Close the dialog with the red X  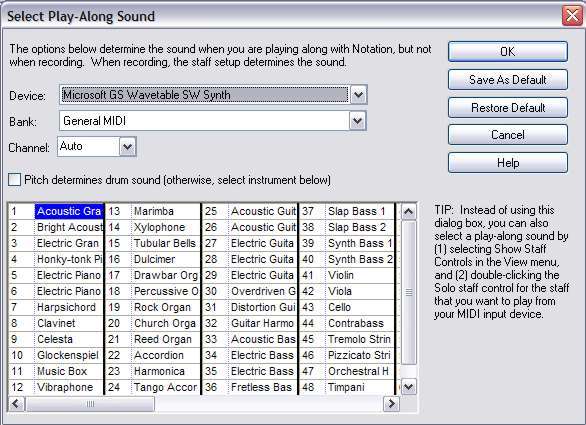coord(572,16)
